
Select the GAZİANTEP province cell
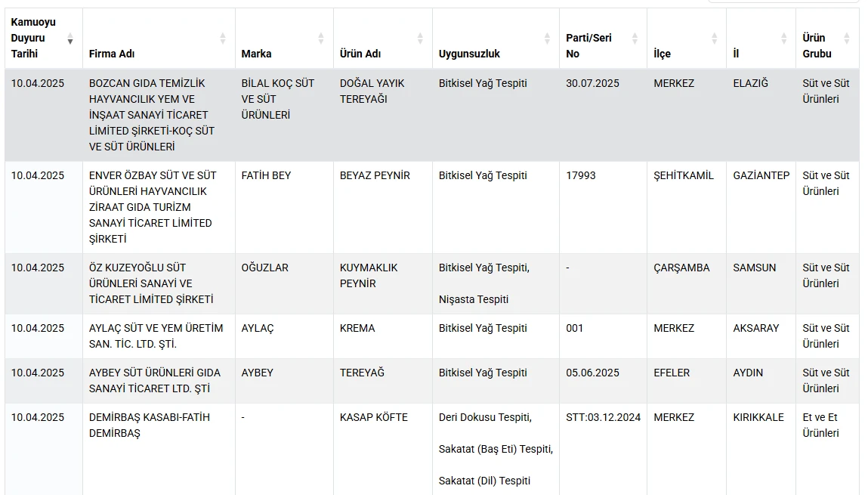(x=761, y=207)
